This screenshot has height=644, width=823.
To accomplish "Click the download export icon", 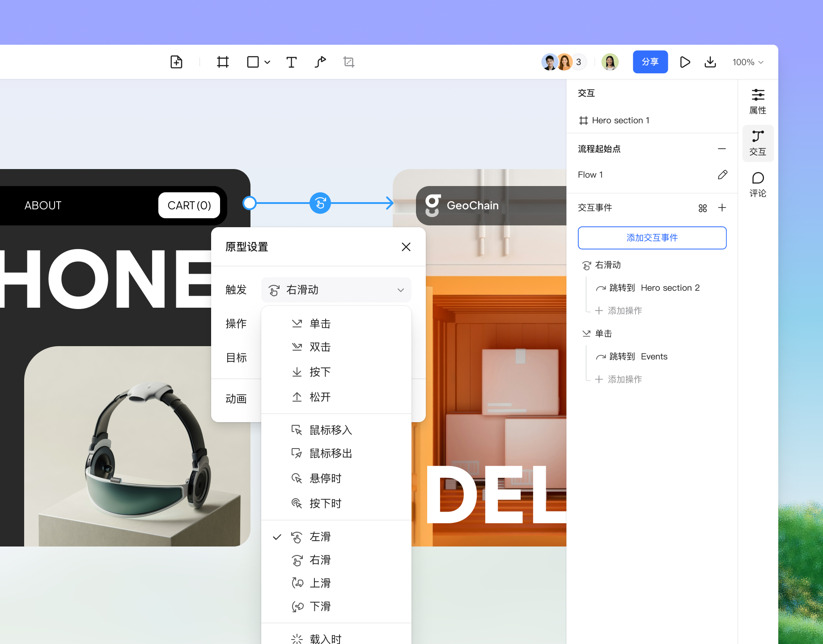I will (710, 62).
